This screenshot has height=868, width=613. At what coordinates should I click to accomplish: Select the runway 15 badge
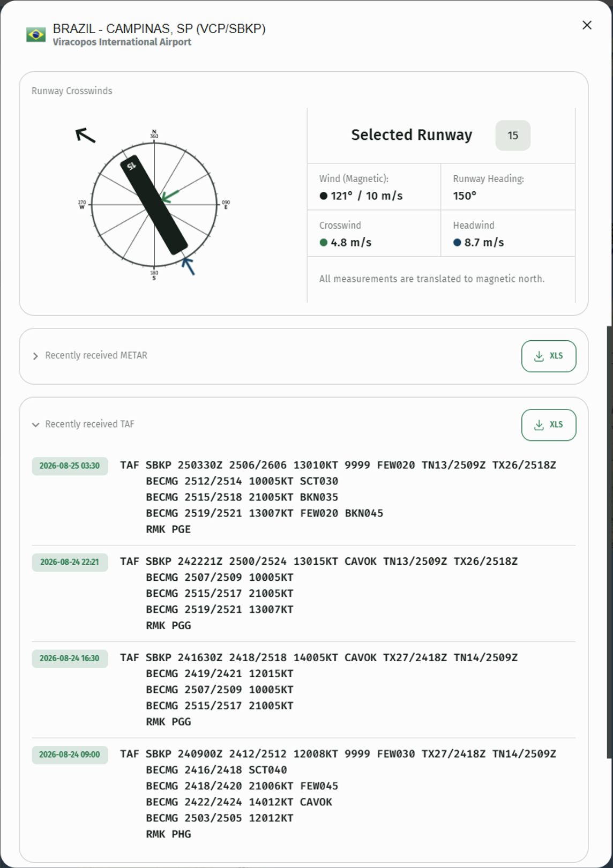coord(513,136)
